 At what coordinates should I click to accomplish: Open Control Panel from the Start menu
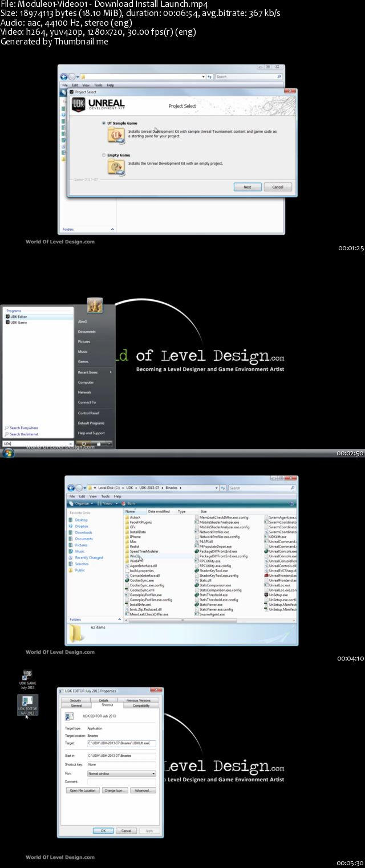(x=88, y=413)
